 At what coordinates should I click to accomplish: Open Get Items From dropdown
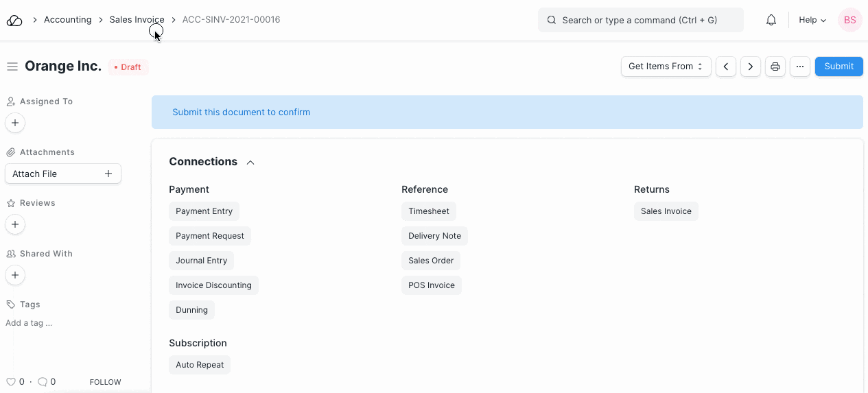pos(666,67)
